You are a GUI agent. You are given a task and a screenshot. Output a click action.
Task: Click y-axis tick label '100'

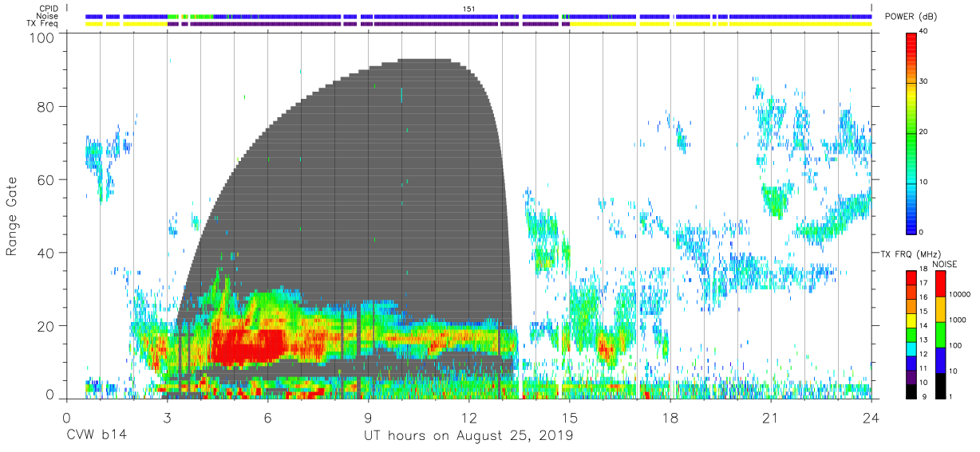tap(41, 37)
